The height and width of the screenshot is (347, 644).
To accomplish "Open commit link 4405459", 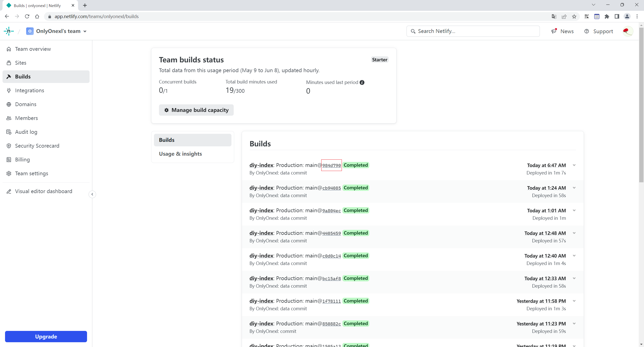I will click(x=332, y=233).
